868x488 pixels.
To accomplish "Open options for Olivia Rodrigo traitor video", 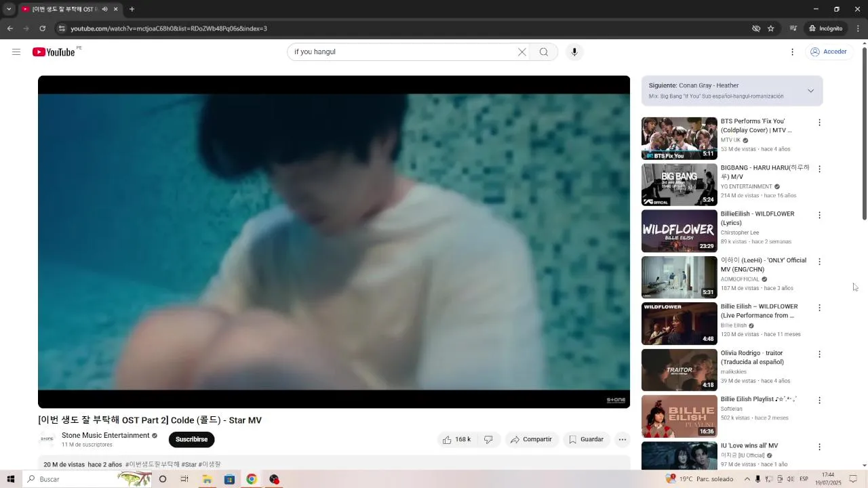I will 819,354.
